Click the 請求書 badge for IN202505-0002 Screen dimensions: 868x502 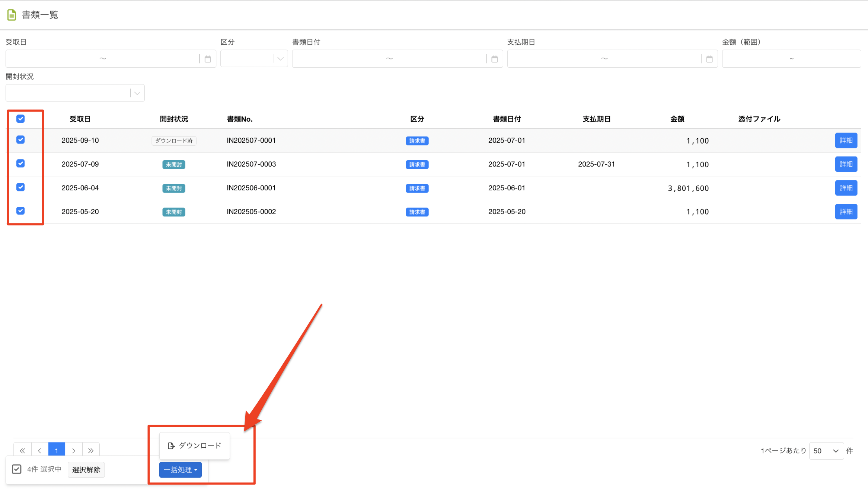click(x=417, y=212)
